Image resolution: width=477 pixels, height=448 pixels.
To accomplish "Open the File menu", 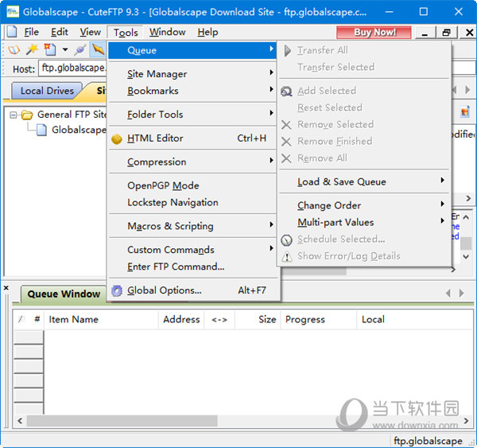I will (31, 32).
